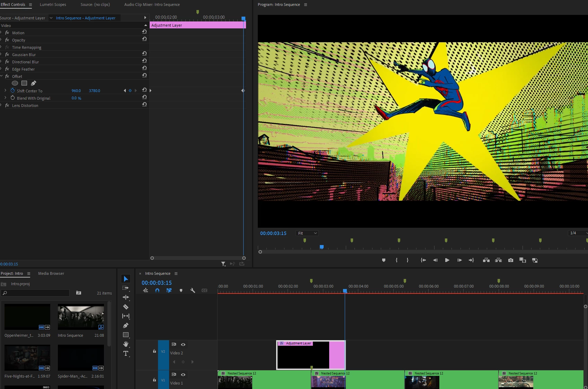Collapse the Video effects section
This screenshot has height=389, width=588.
point(146,25)
